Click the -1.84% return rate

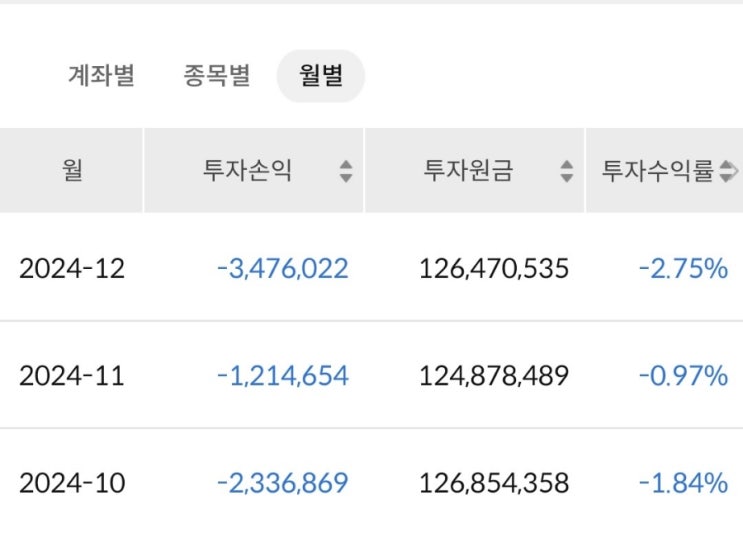click(683, 483)
